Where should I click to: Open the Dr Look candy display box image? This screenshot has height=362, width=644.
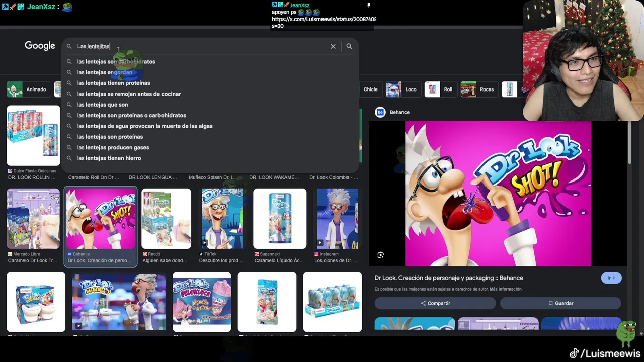click(333, 302)
